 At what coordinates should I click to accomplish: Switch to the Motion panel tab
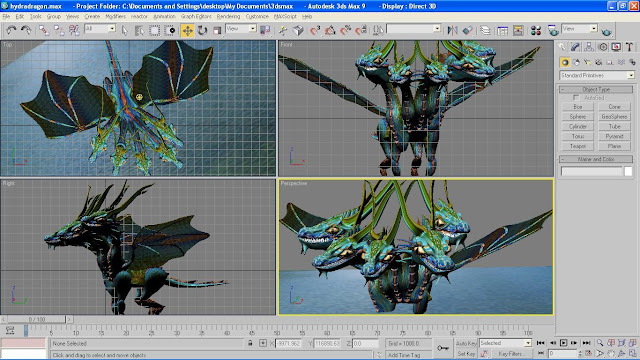point(602,47)
